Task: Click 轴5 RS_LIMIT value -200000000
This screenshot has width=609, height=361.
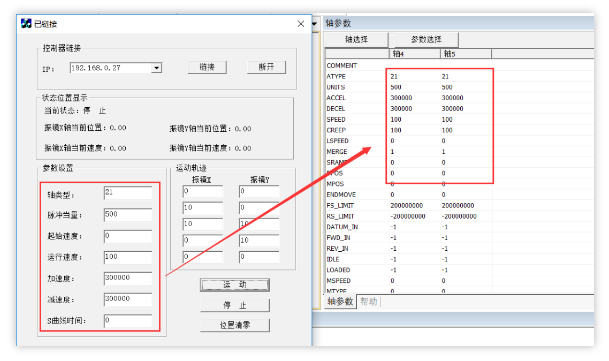Action: point(459,216)
